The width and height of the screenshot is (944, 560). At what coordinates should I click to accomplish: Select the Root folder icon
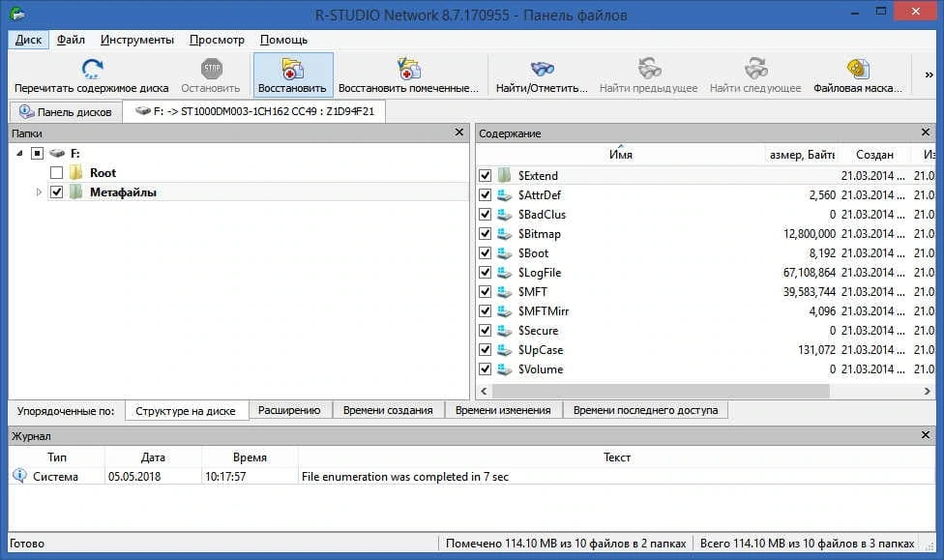75,173
